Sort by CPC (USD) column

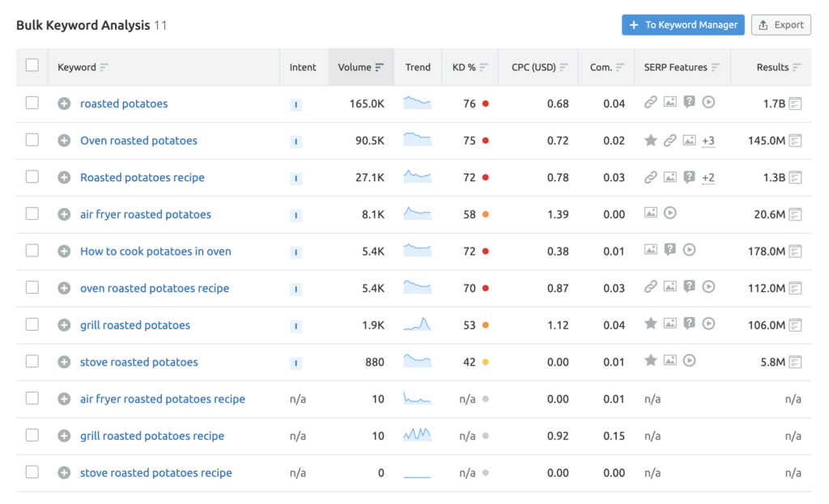[x=539, y=67]
